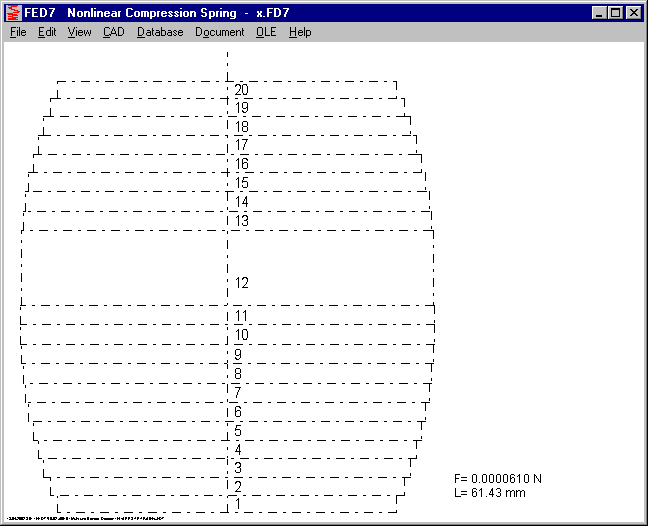Maximize the FED7 window

[615, 13]
